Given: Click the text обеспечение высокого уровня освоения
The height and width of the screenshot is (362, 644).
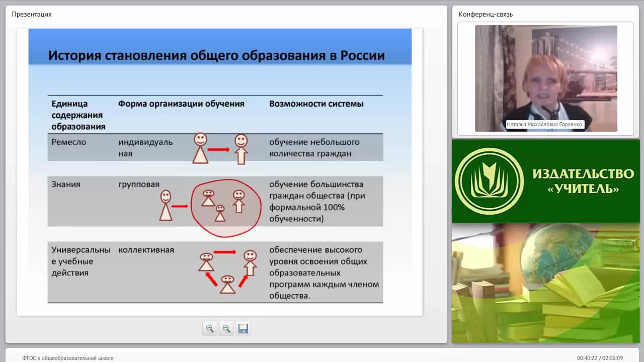Looking at the screenshot, I should coord(324,273).
